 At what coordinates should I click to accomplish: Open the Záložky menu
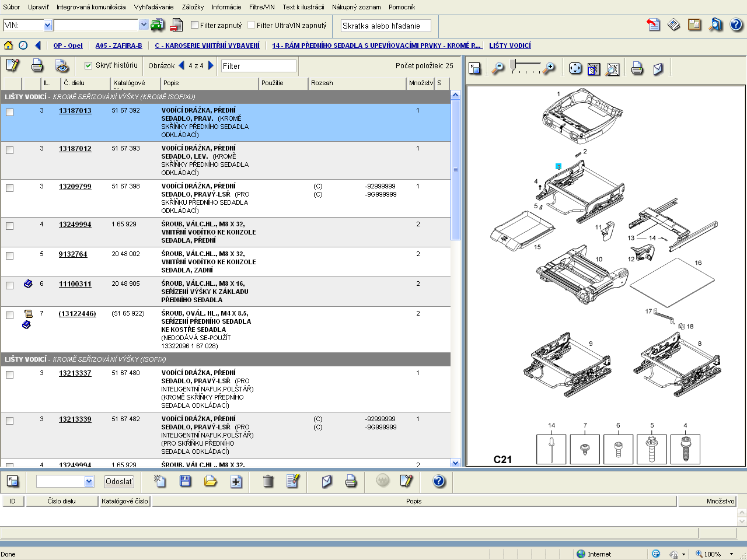pos(193,7)
